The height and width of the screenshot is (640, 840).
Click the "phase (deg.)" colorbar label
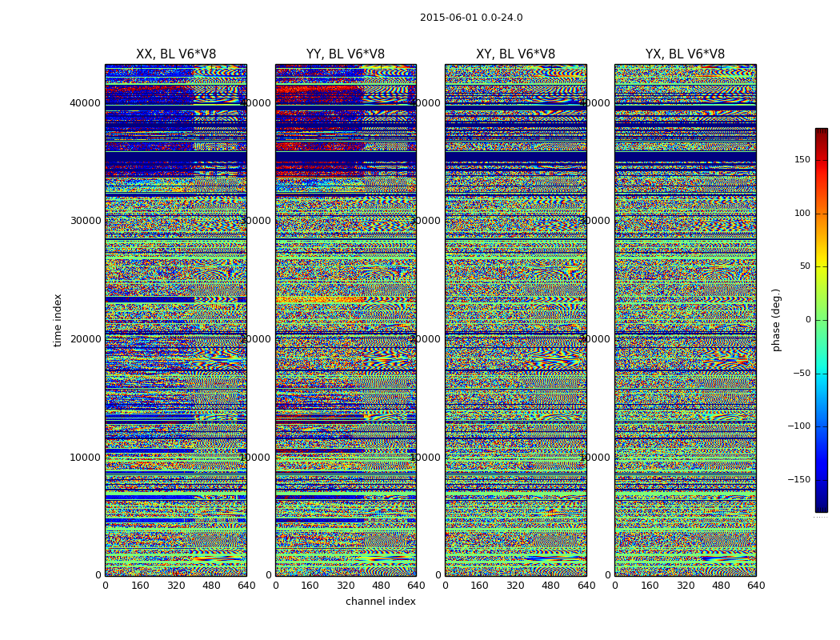776,320
